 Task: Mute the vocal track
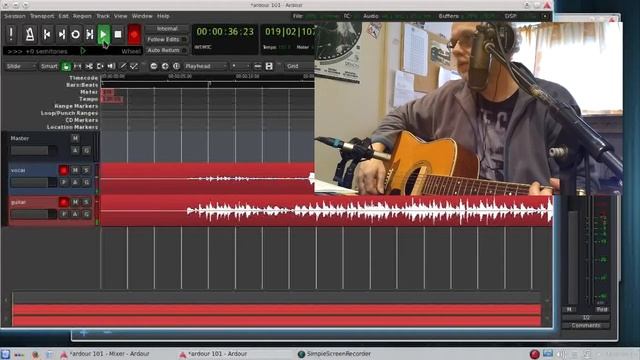[x=75, y=170]
